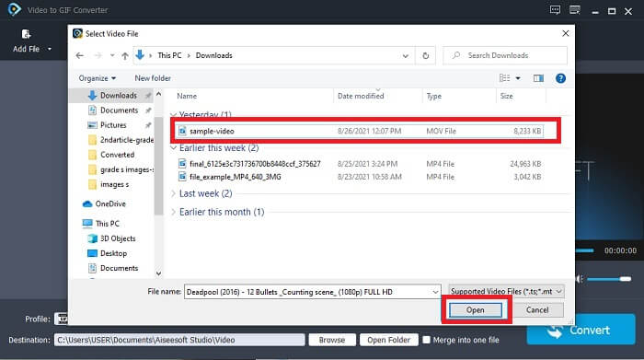
Task: Expand the Last week (2) group
Action: [173, 193]
